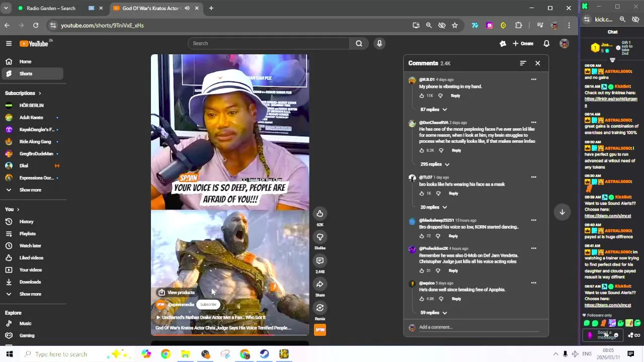Open options menu on @DonChaseRVA comment
This screenshot has width=644, height=362.
point(533,122)
